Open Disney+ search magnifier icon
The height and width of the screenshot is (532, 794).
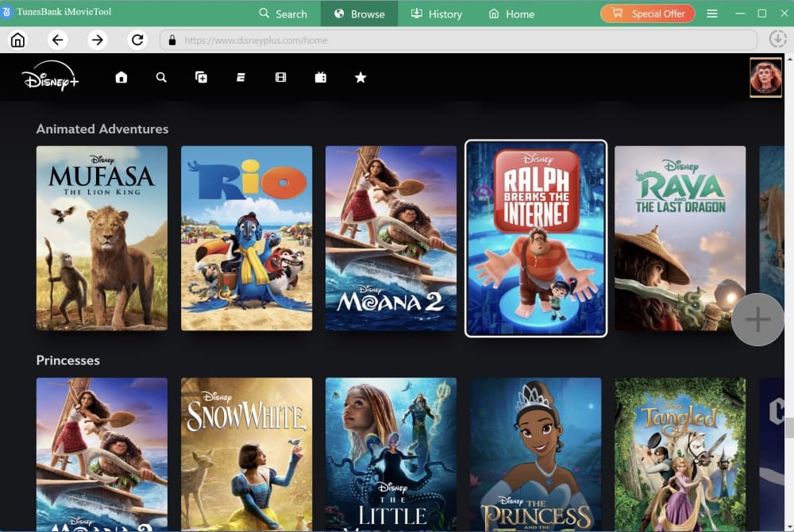pos(161,78)
